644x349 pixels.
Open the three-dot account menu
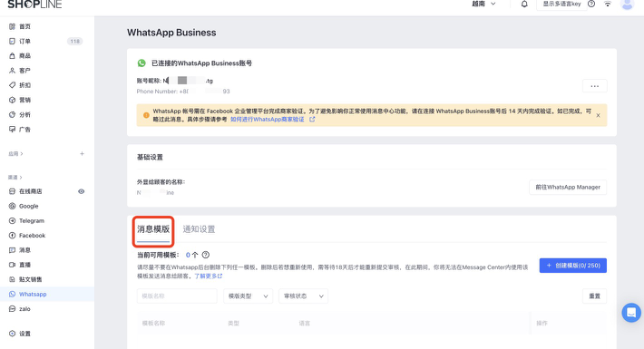[595, 86]
